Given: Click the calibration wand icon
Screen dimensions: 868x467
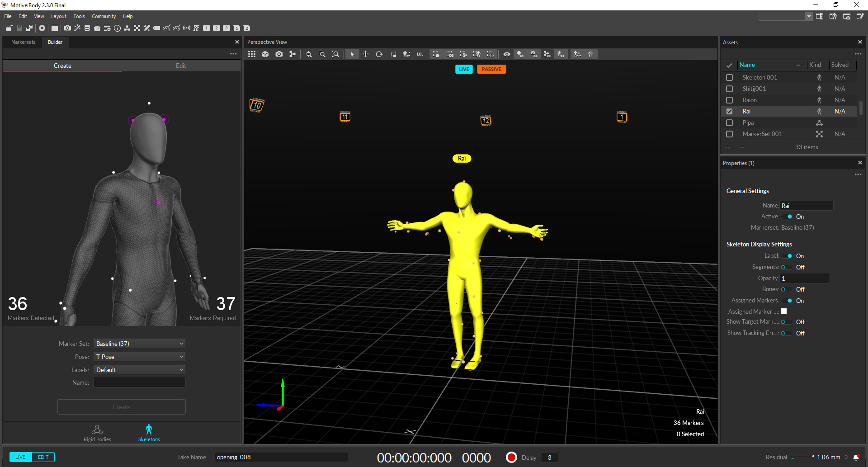Looking at the screenshot, I should [x=77, y=28].
